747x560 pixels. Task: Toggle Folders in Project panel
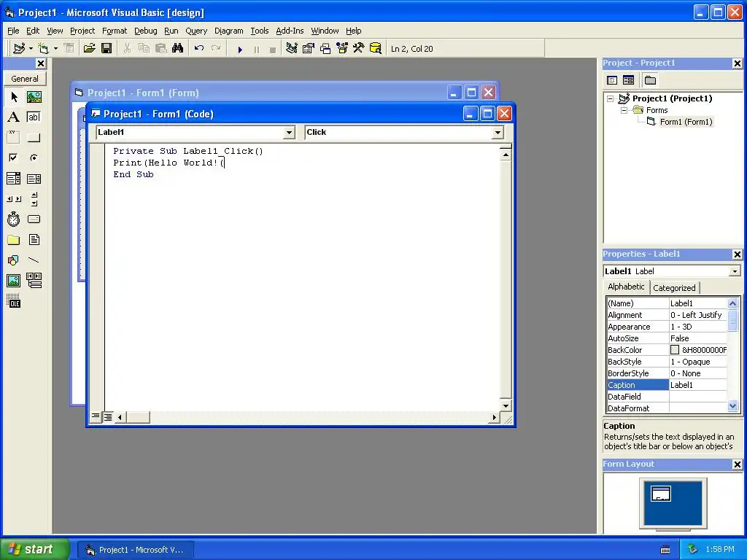pyautogui.click(x=650, y=80)
